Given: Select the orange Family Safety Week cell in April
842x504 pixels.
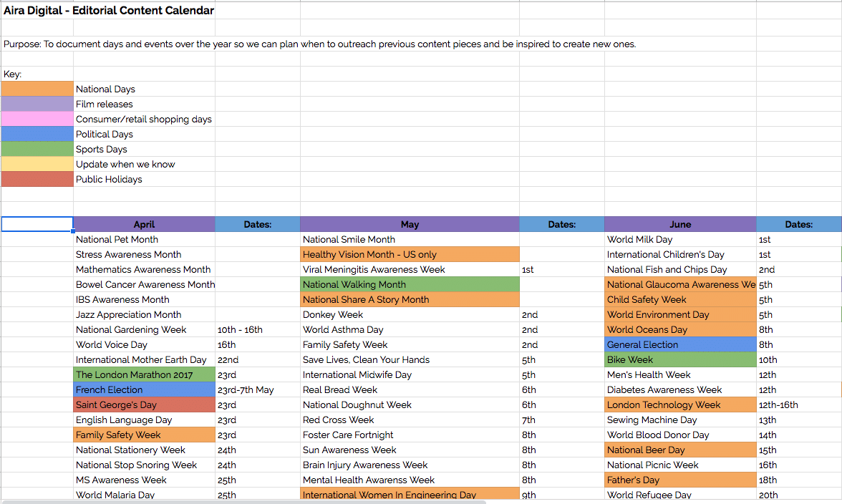Looking at the screenshot, I should 144,435.
